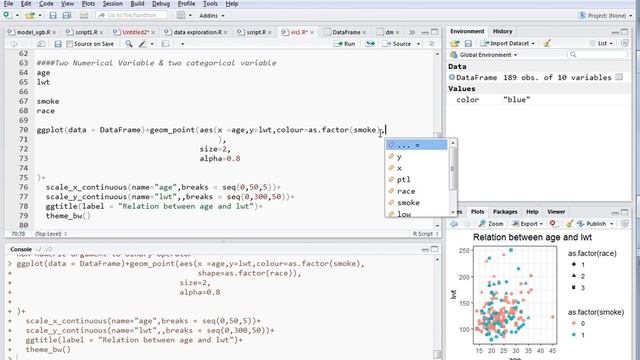Toggle Source on Save checkbox

tap(69, 44)
